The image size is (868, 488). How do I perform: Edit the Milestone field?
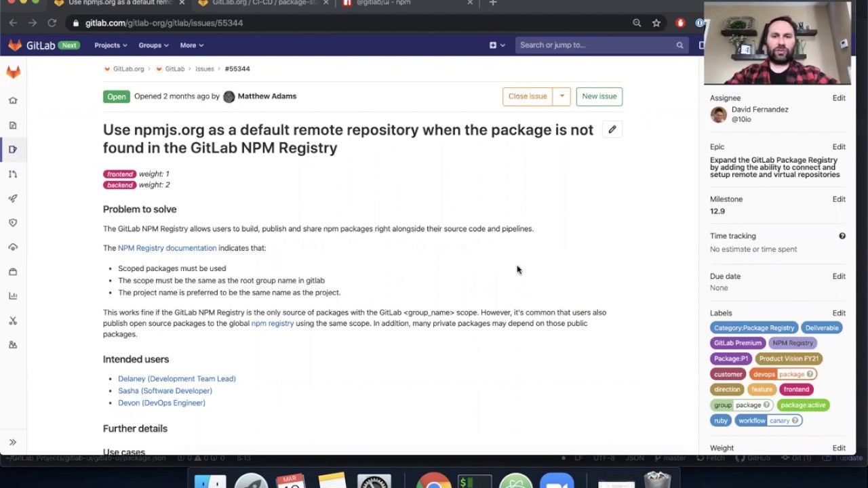(839, 199)
